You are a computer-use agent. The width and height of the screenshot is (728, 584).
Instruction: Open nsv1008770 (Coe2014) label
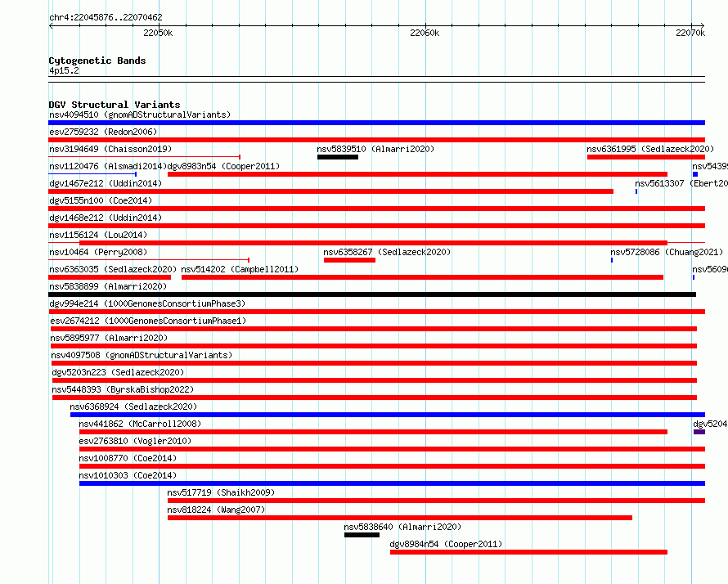[x=128, y=458]
